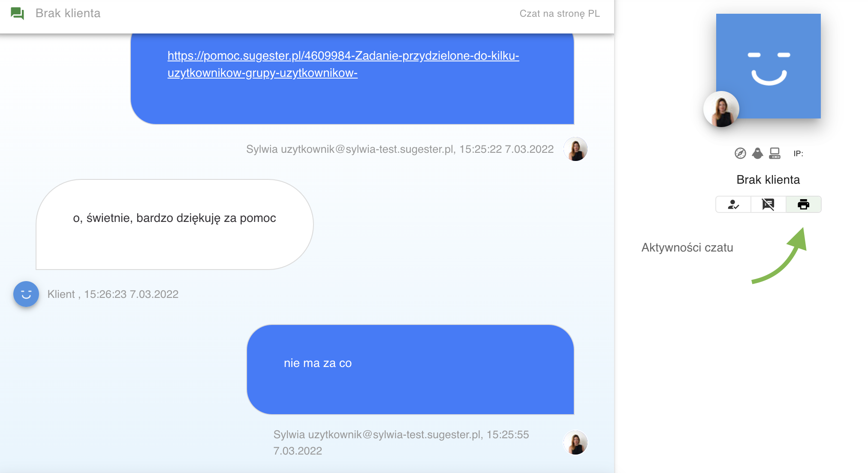Click the Safari compass browser icon
The image size is (868, 473).
740,153
